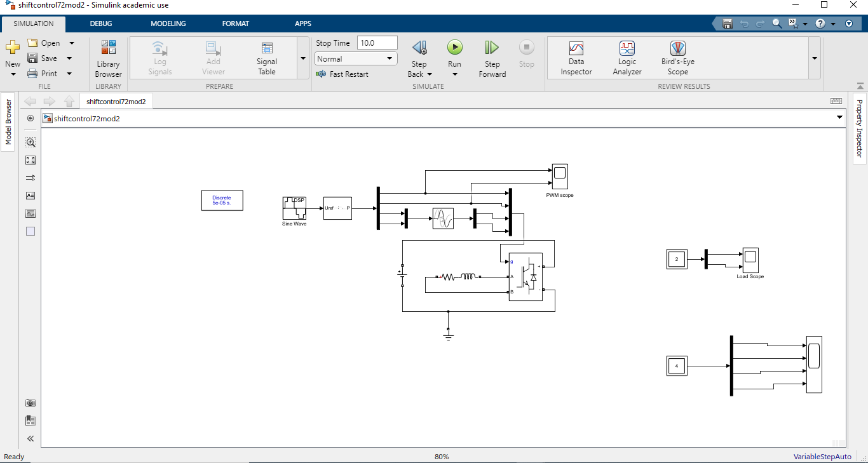Screen dimensions: 868x463
Task: Open the Model Browser side panel
Action: (8, 123)
